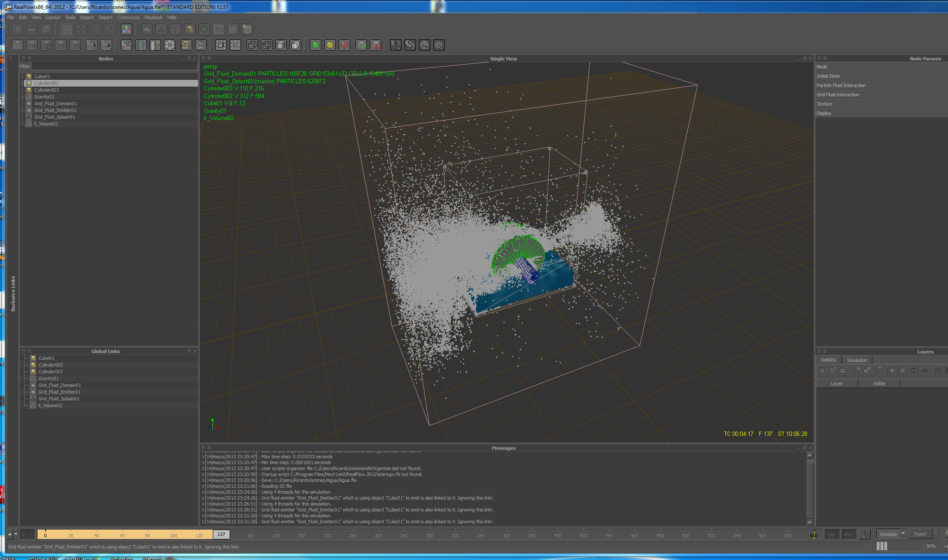Click the hourglass toolbar icon
This screenshot has width=948, height=560.
click(201, 45)
